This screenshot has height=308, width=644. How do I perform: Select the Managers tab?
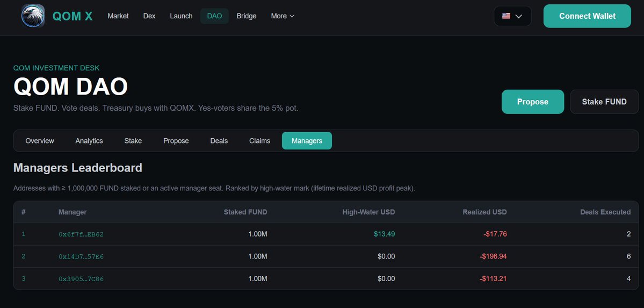(307, 141)
